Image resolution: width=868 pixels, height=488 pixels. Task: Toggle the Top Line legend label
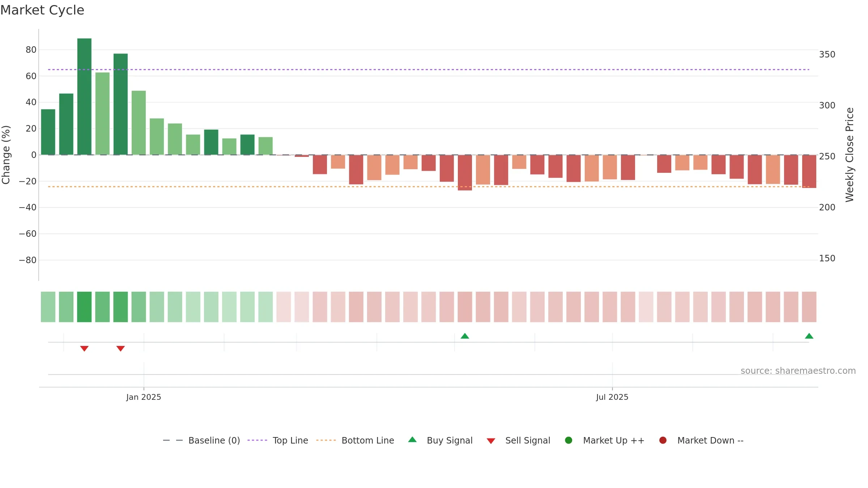tap(290, 441)
